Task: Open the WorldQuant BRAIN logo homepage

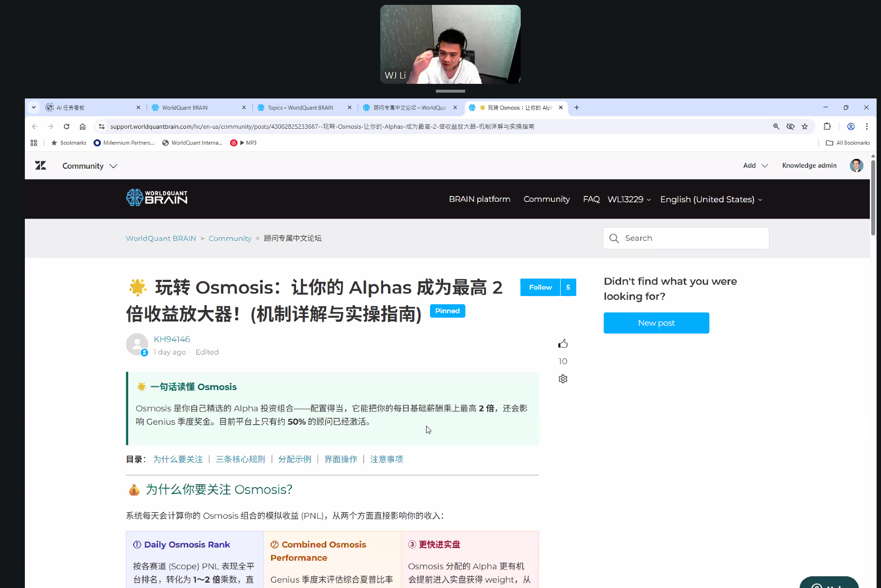Action: point(157,197)
